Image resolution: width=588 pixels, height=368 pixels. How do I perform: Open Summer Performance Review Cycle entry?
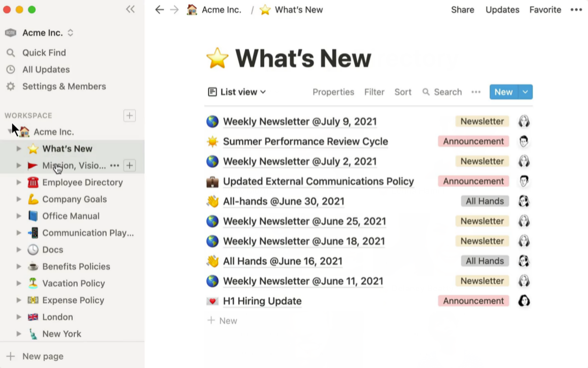pos(305,141)
